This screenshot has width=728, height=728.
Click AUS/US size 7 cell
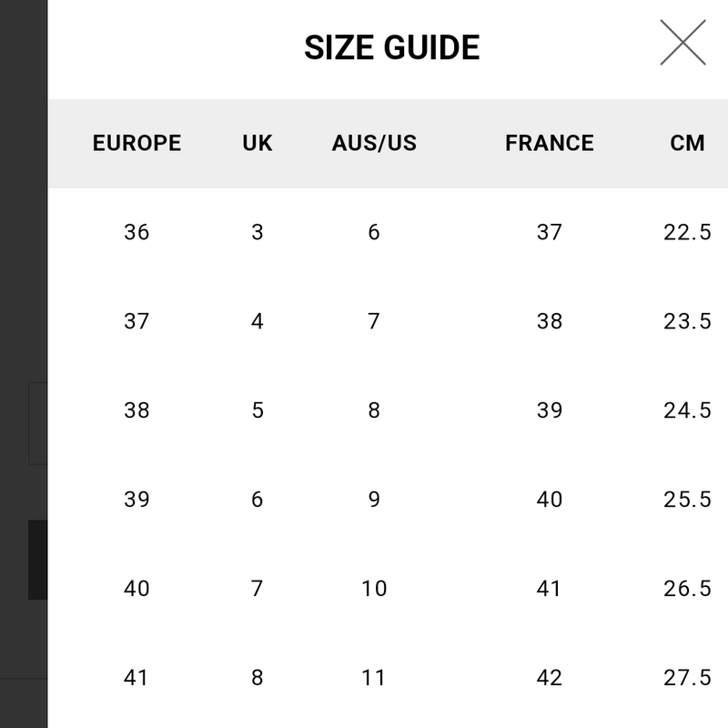(x=374, y=321)
